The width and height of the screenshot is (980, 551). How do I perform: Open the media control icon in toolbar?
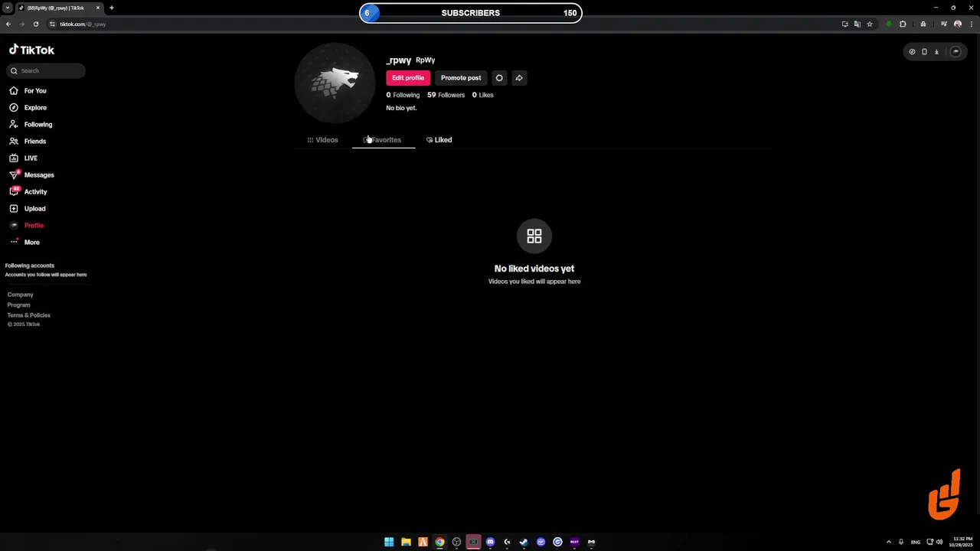944,24
